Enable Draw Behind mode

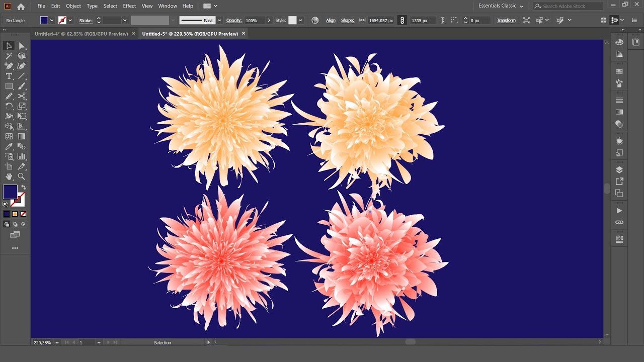15,224
